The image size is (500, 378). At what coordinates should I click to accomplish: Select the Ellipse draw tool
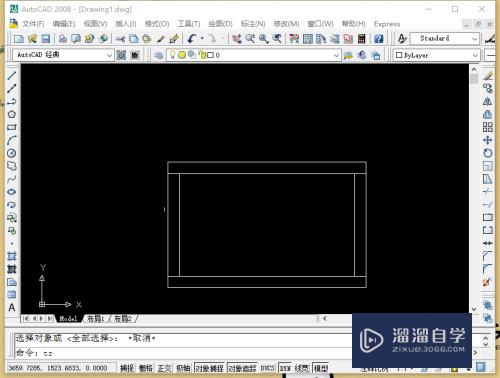[12, 192]
